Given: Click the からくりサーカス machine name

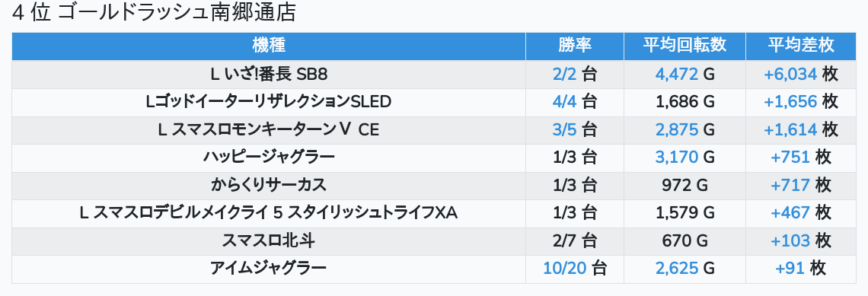Looking at the screenshot, I should click(x=269, y=186).
